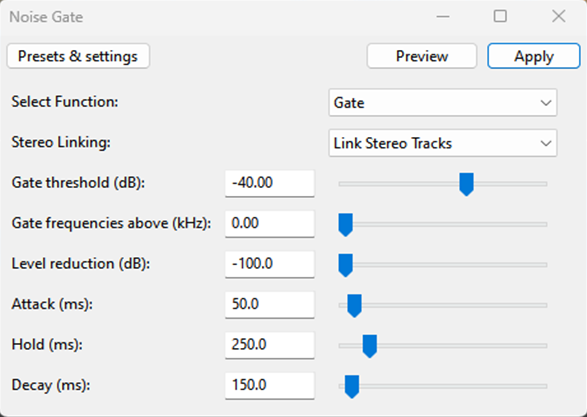Screen dimensions: 587x417
Task: Click the Decay slider thumb
Action: (x=352, y=386)
